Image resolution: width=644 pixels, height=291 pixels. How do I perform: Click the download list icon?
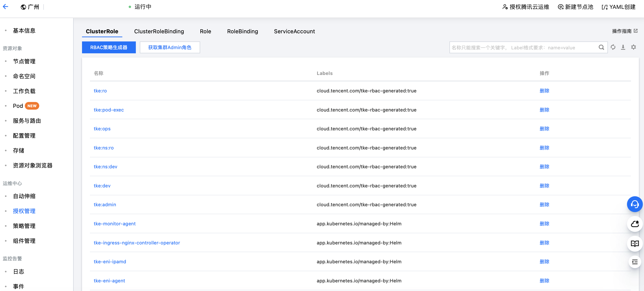pos(623,47)
